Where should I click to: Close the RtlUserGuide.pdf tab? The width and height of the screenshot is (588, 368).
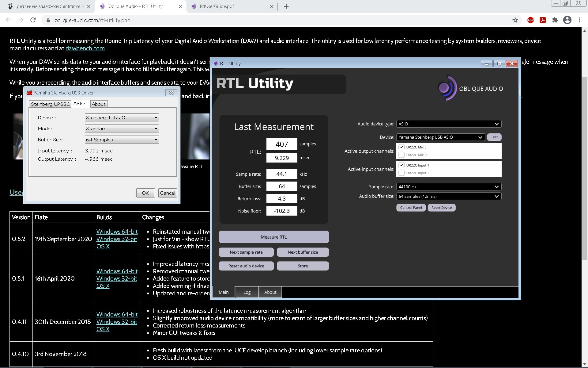(272, 6)
